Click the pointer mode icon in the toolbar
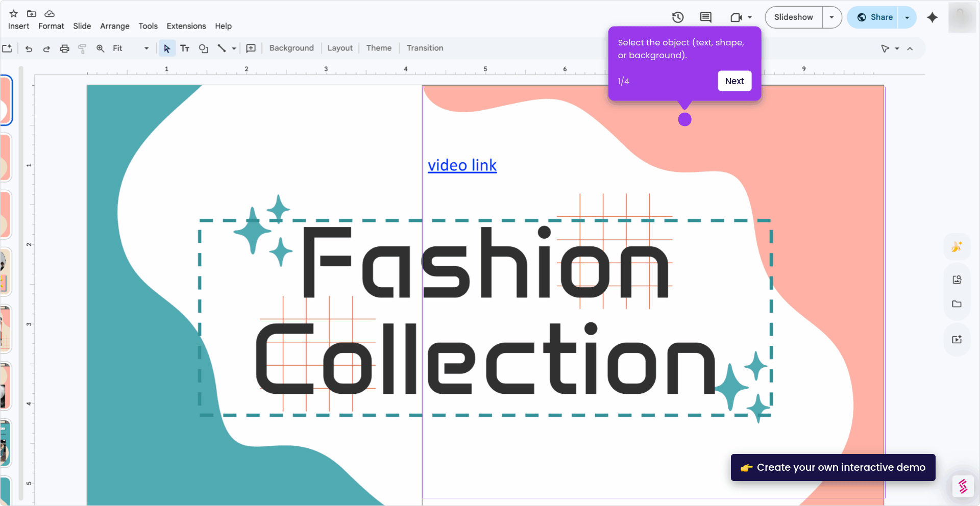 885,48
